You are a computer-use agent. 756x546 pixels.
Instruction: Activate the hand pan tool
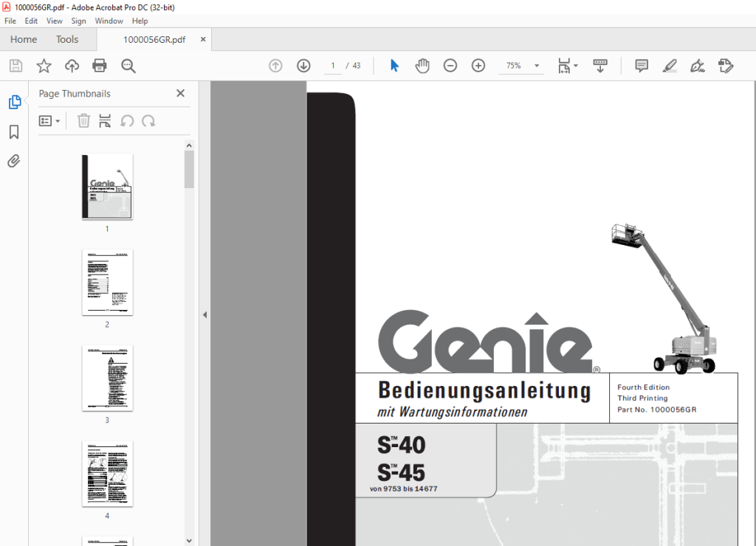[422, 66]
